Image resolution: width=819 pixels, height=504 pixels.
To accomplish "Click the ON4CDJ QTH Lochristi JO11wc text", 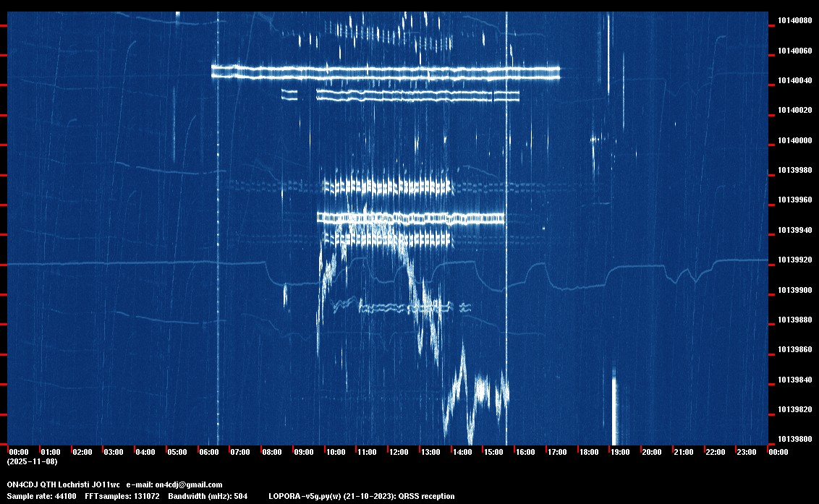I will [63, 484].
